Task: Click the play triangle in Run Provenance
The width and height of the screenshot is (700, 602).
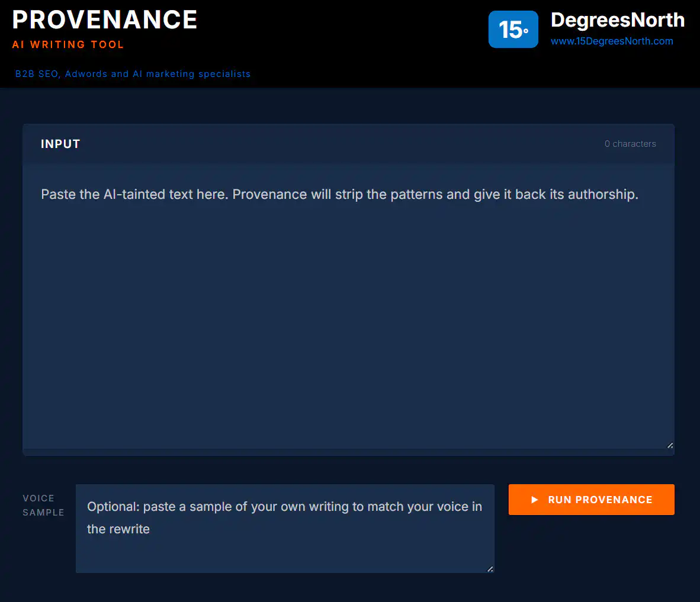Action: coord(534,500)
